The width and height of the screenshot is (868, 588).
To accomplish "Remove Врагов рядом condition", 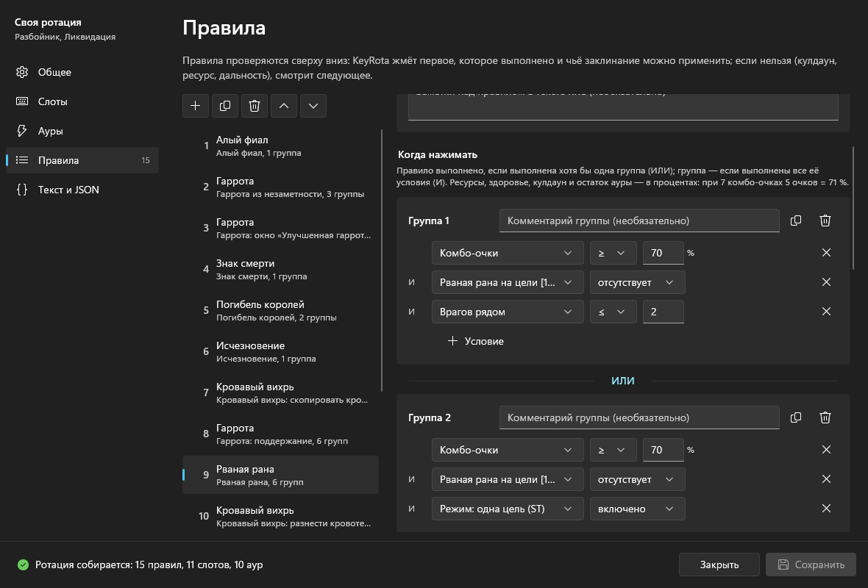I will pos(827,312).
